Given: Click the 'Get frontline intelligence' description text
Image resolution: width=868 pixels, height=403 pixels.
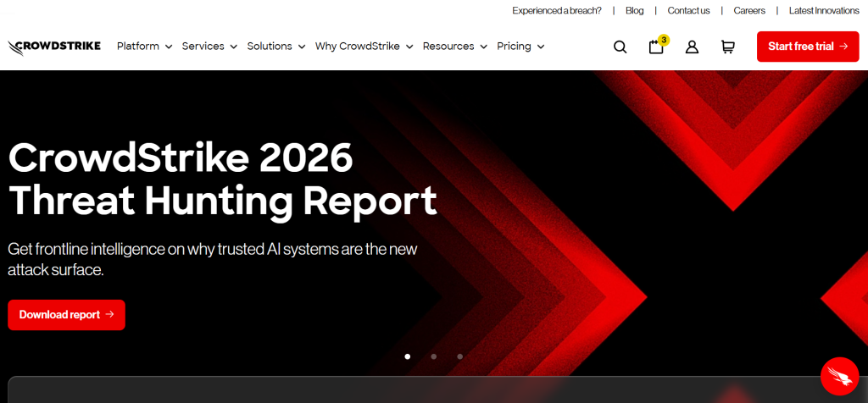Looking at the screenshot, I should click(213, 259).
